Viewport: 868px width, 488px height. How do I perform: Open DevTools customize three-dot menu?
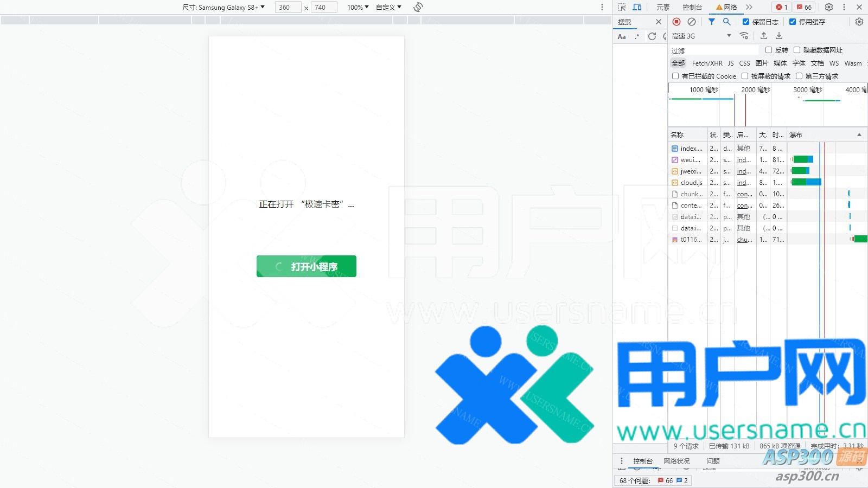click(844, 7)
